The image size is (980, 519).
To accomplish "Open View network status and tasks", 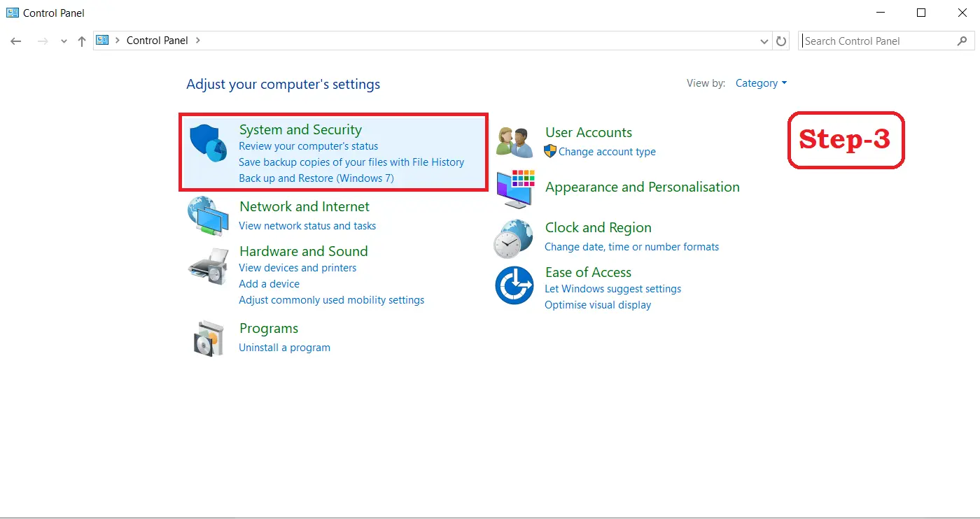I will pyautogui.click(x=307, y=226).
